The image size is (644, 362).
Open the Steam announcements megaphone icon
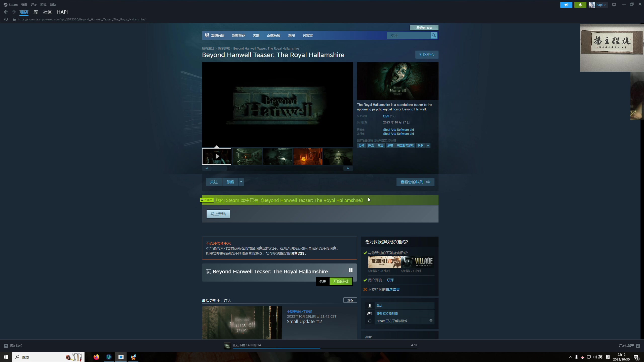[x=566, y=5]
